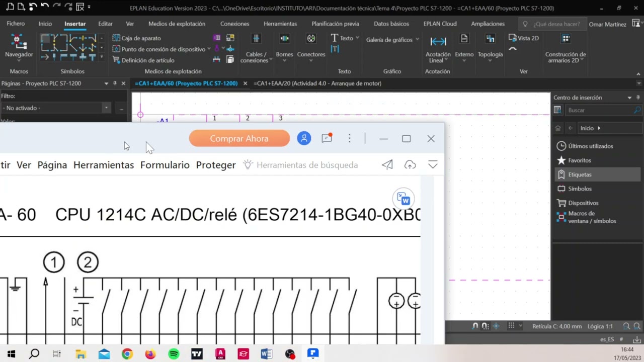The image size is (644, 362).
Task: Open the three-dot menu in PDF viewer
Action: (349, 138)
